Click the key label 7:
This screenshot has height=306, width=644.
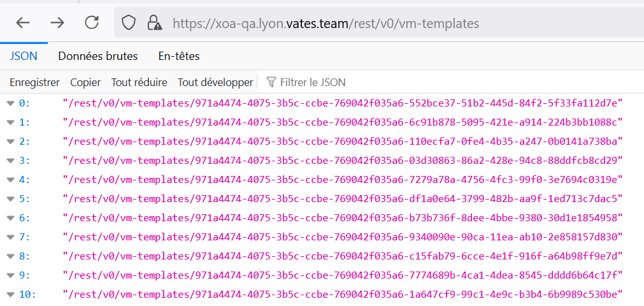coord(25,237)
